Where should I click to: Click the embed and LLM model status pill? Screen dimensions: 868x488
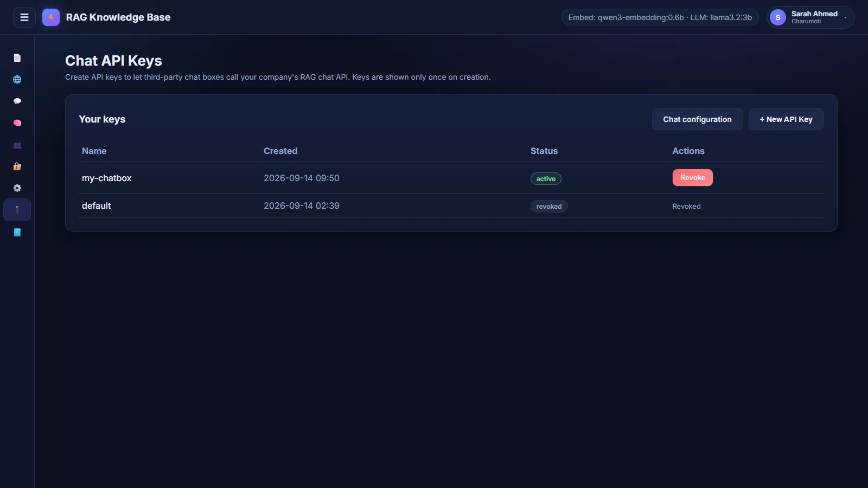pos(660,17)
